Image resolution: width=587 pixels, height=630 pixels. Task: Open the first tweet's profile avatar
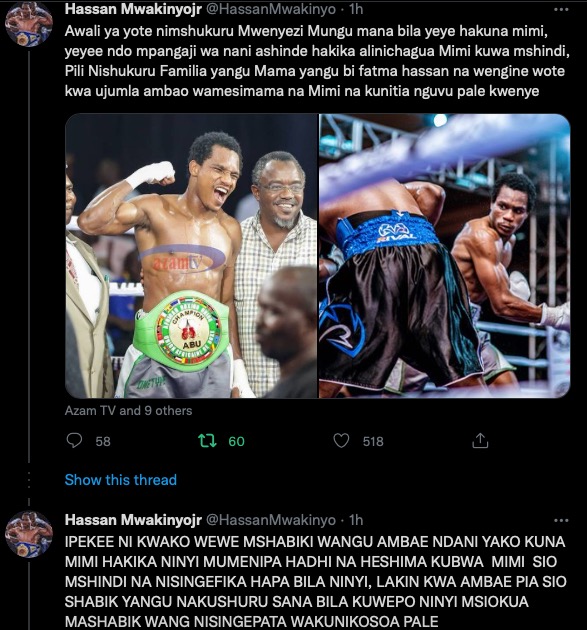click(x=29, y=24)
